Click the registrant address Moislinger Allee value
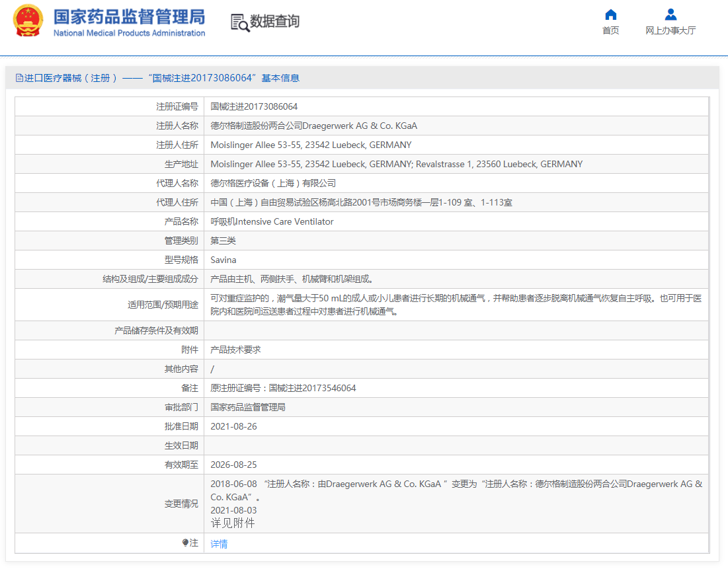The image size is (728, 569). tap(311, 145)
